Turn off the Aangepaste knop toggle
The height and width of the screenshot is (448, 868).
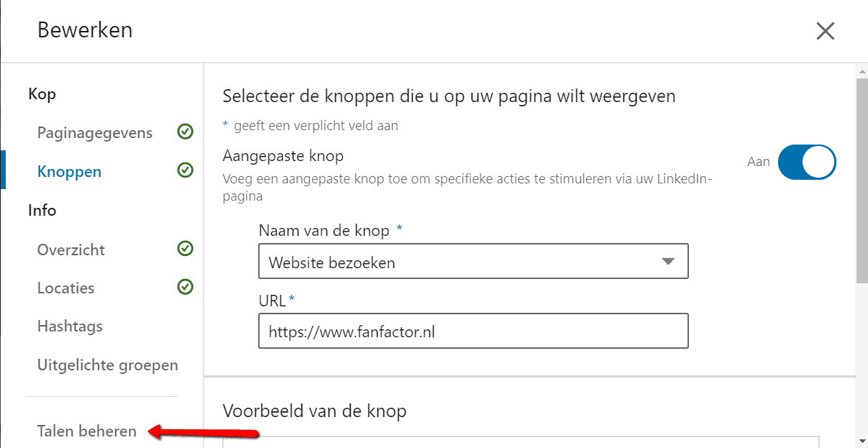pos(807,161)
